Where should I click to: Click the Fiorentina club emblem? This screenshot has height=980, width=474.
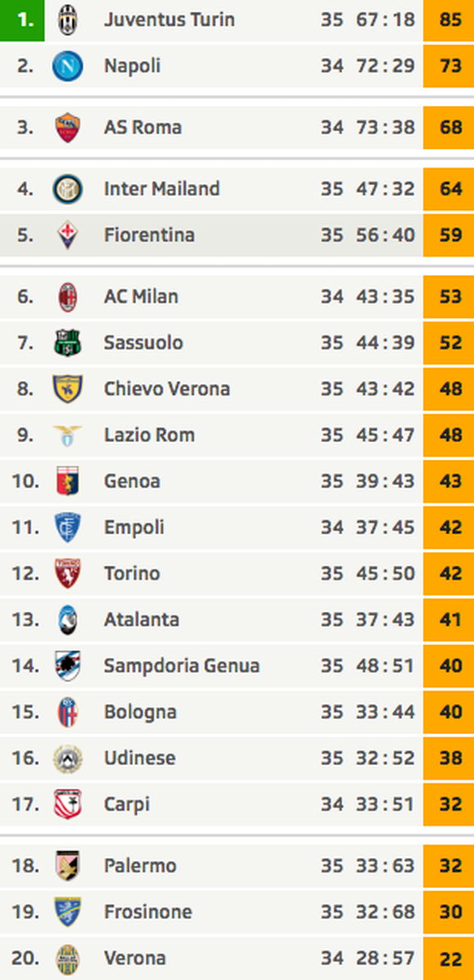click(68, 236)
